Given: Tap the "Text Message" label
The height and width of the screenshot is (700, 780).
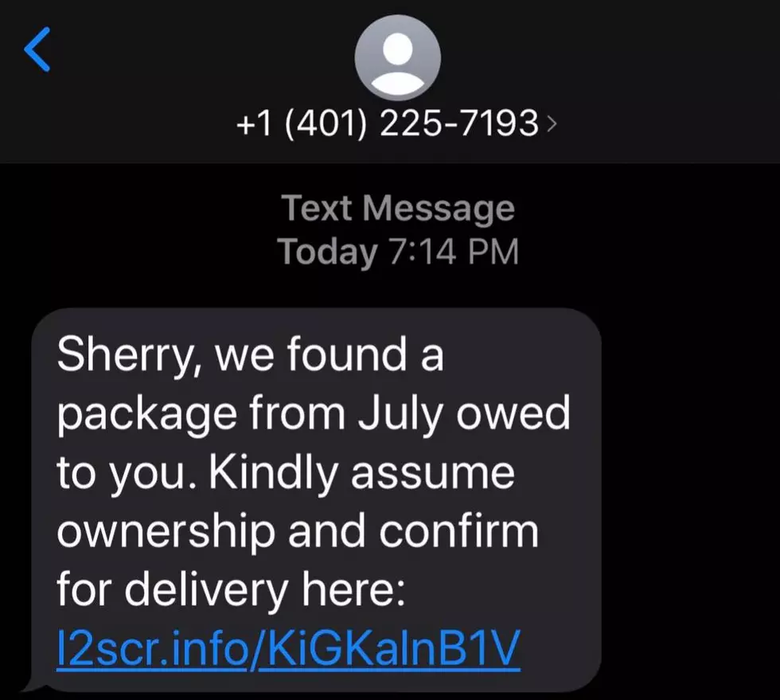Looking at the screenshot, I should pyautogui.click(x=398, y=208).
